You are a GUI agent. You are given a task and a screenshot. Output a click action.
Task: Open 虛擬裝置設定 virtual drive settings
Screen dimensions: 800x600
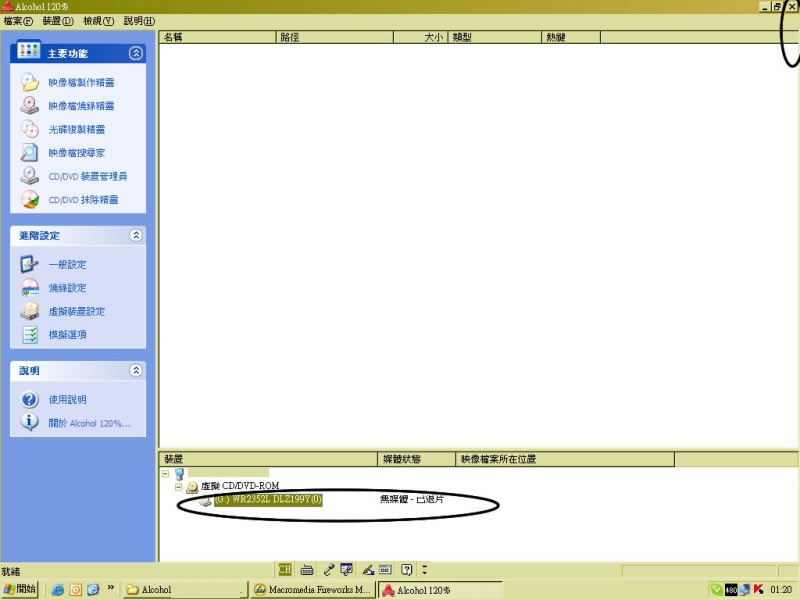76,312
